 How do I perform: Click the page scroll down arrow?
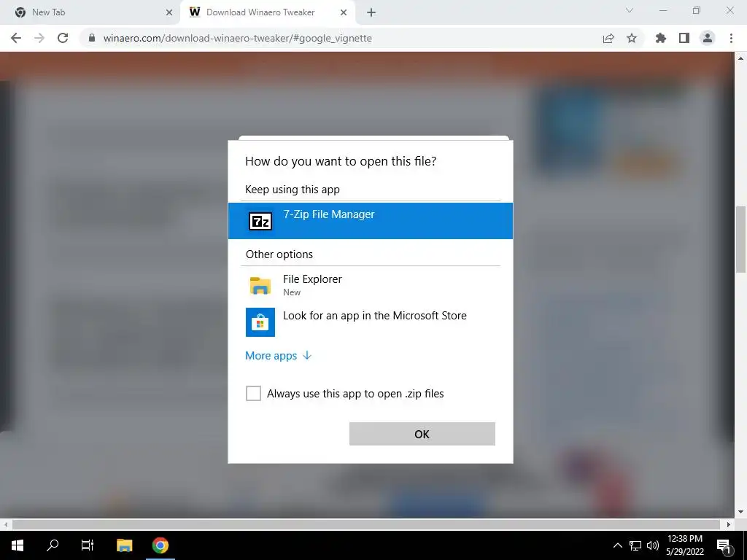740,513
